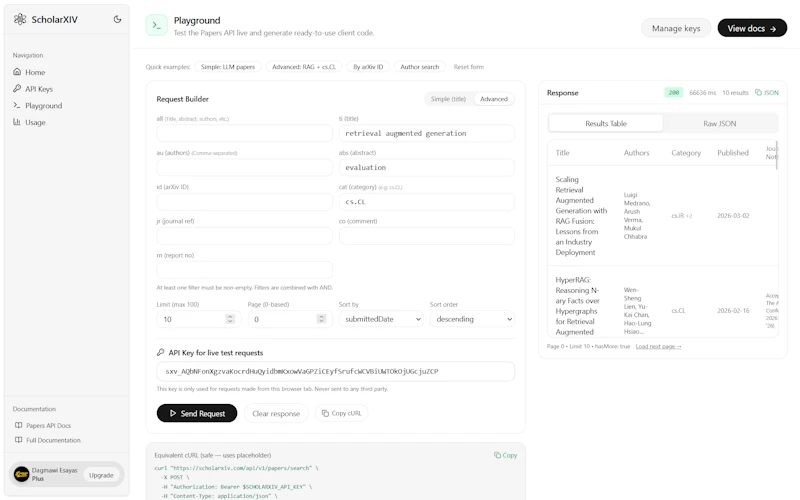Viewport: 800px width, 500px height.
Task: Click the Published column header
Action: tap(733, 153)
